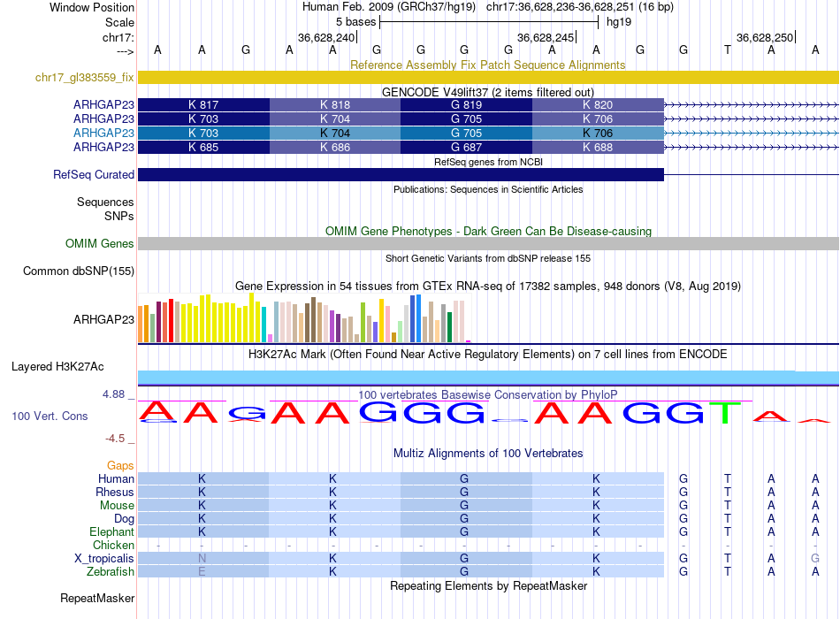Viewport: 840px width, 619px height.
Task: Click the yellow fix patch alignment bar
Action: point(488,77)
